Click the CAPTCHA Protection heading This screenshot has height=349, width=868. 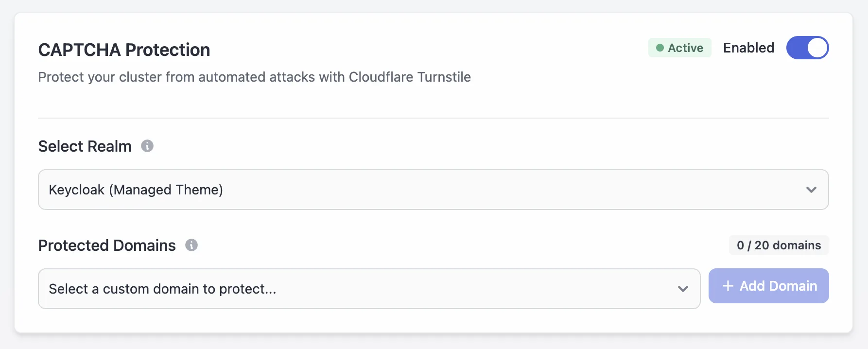coord(124,50)
